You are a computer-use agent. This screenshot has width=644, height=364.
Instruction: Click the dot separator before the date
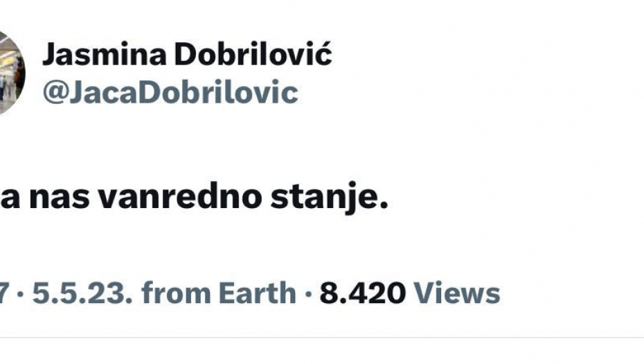(21, 294)
